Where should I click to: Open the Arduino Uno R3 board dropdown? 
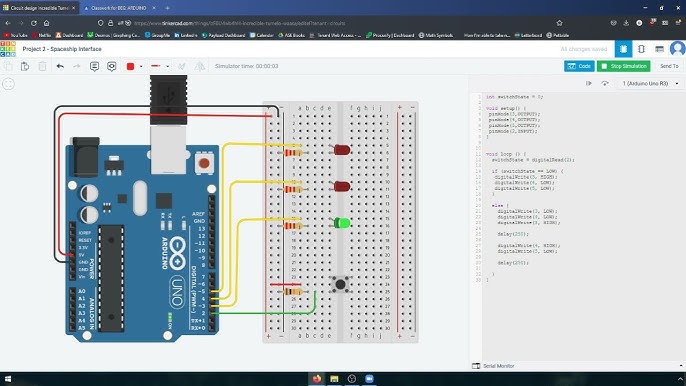click(650, 83)
